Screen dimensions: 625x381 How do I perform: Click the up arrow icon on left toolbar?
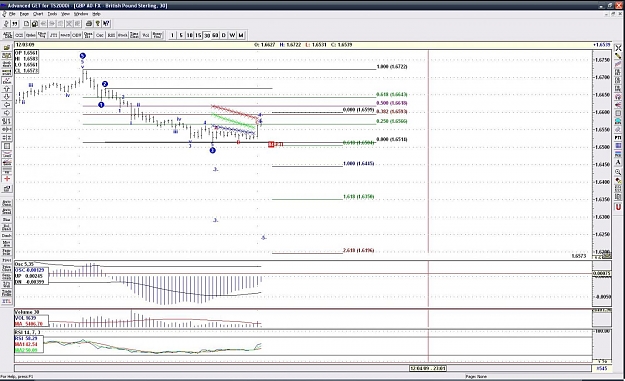[x=7, y=88]
